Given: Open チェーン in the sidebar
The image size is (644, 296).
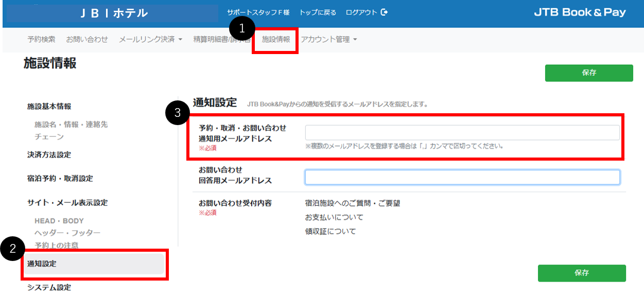Looking at the screenshot, I should (49, 137).
